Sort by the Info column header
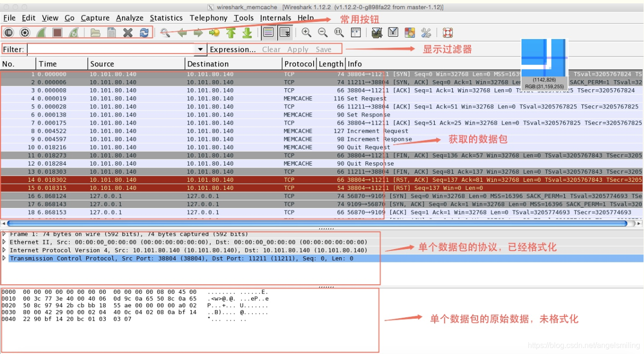The height and width of the screenshot is (354, 644). (x=494, y=64)
